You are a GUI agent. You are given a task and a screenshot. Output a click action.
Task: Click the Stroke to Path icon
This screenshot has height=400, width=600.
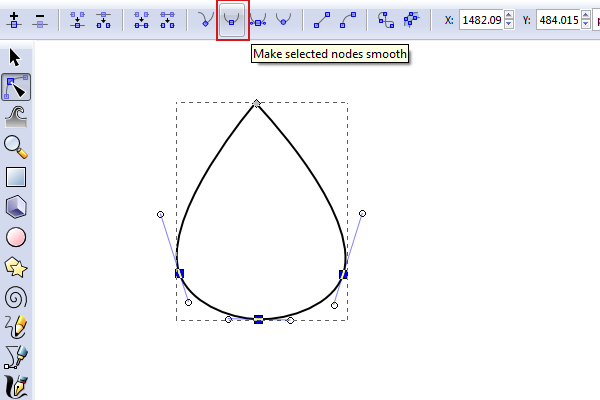[x=411, y=19]
